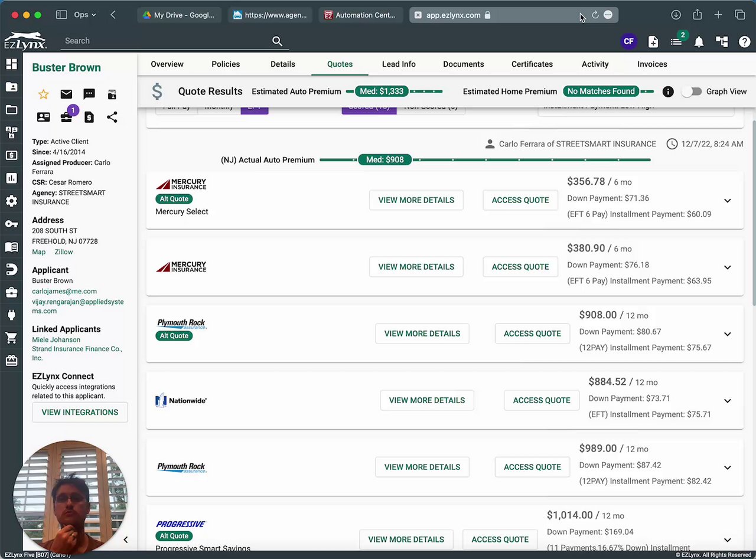Click the briefcase icon in left rail
The height and width of the screenshot is (559, 756).
(11, 292)
